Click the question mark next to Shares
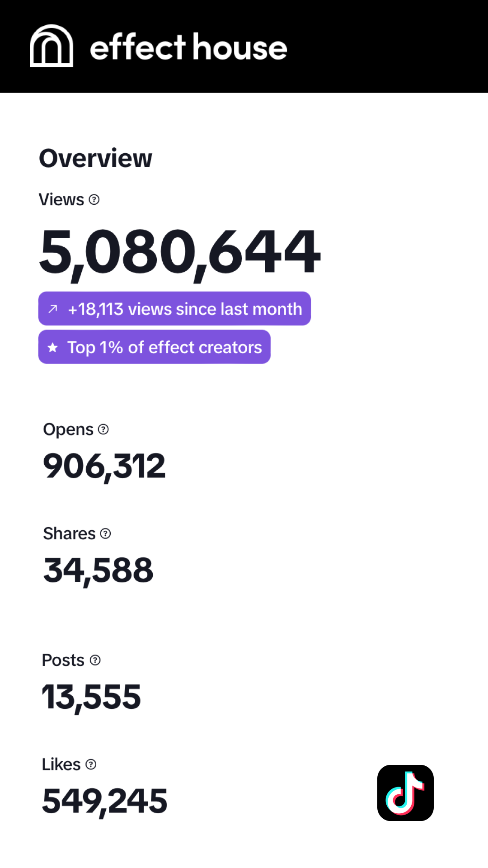This screenshot has height=868, width=488. pos(105,533)
